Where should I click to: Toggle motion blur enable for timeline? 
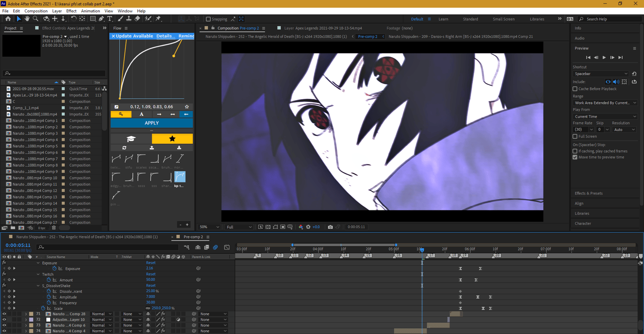click(216, 247)
